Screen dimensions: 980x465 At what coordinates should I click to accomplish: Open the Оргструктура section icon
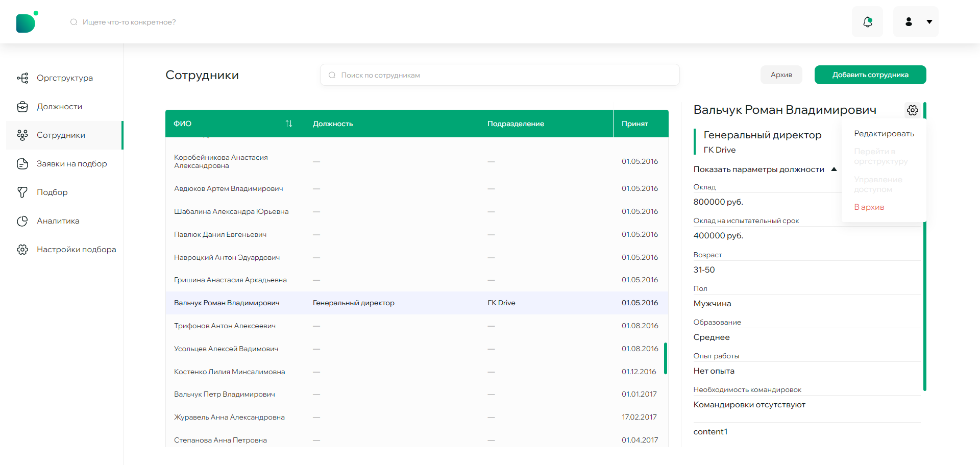22,78
